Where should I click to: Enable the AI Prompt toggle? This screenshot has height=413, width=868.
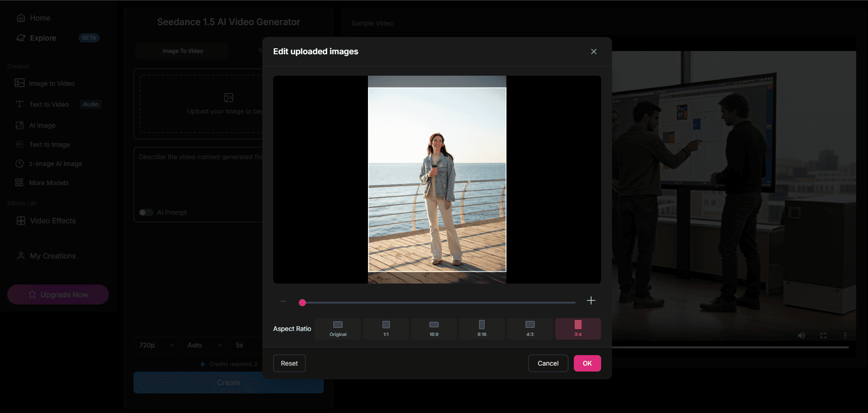[146, 212]
